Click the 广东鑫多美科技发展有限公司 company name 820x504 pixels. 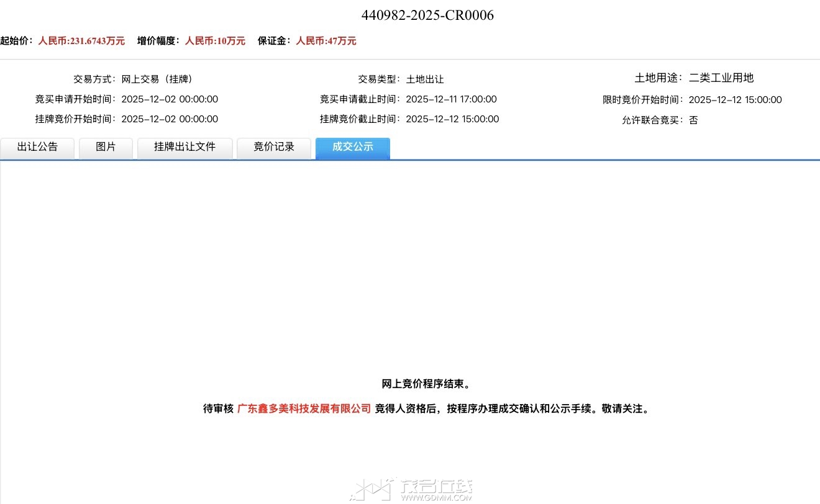[x=304, y=408]
